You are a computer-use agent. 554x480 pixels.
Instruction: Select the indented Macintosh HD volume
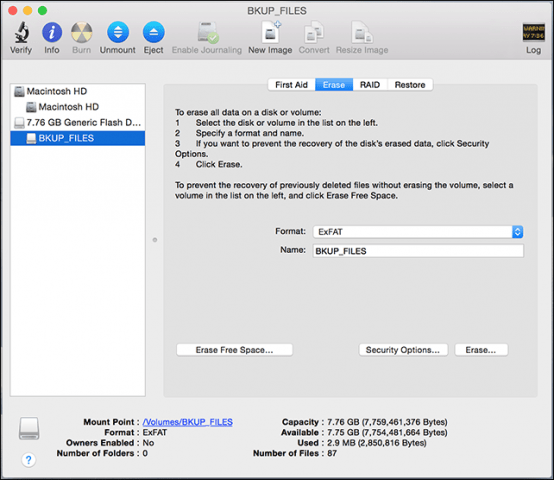tap(78, 107)
